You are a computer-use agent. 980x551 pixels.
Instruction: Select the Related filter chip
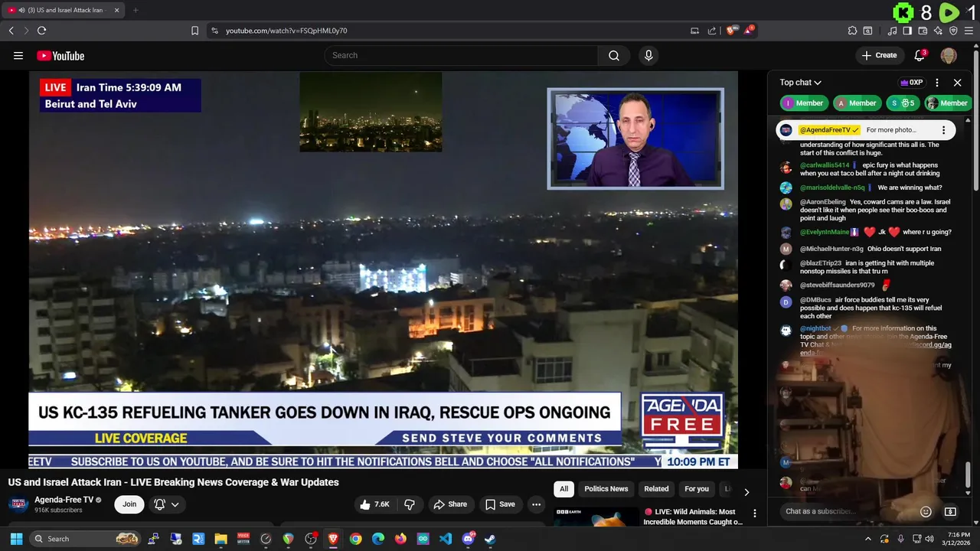(656, 489)
